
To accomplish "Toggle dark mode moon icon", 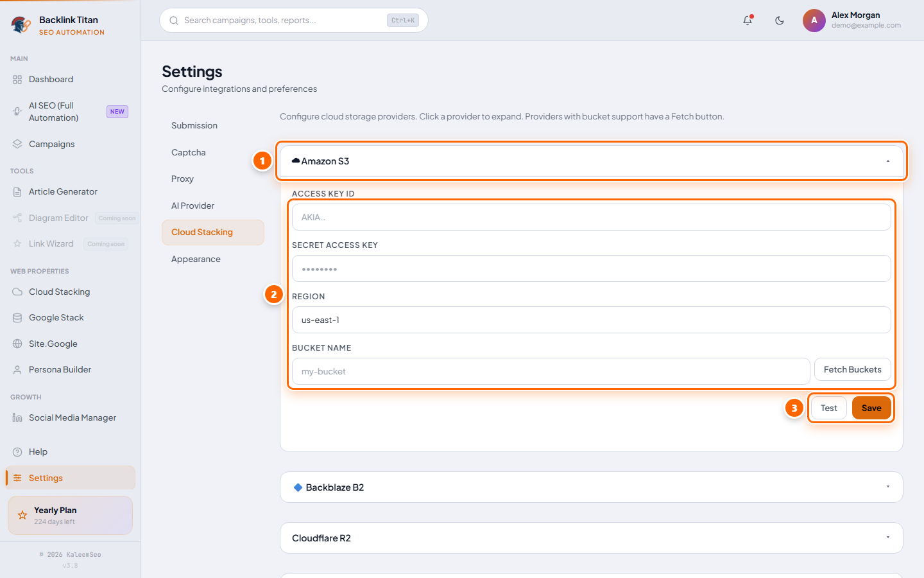I will tap(780, 21).
